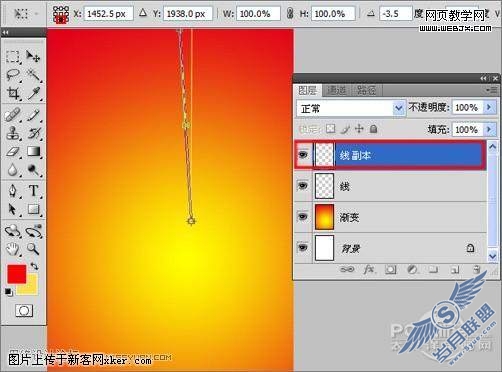Toggle relative positioning triangle for reference point
Image resolution: width=502 pixels, height=372 pixels.
(143, 13)
